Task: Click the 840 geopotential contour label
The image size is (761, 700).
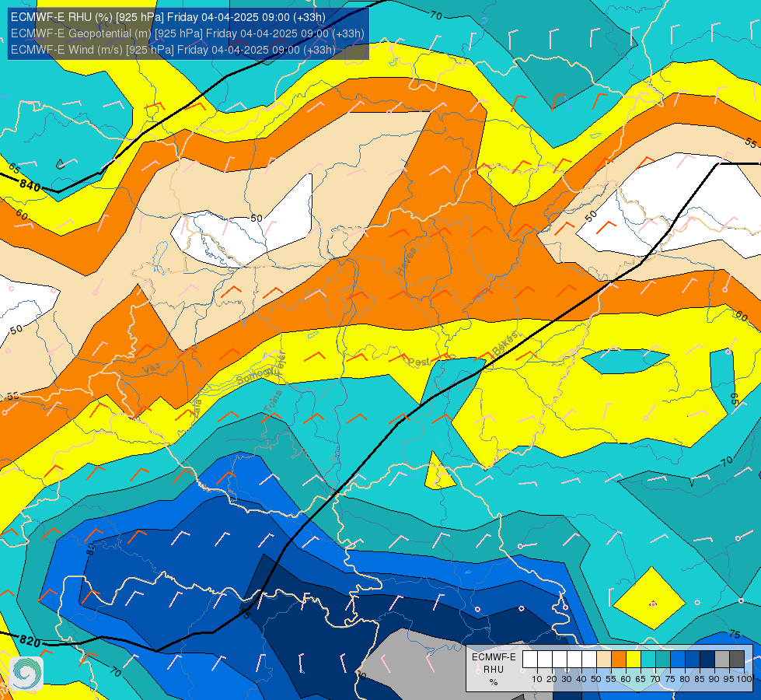Action: point(30,184)
